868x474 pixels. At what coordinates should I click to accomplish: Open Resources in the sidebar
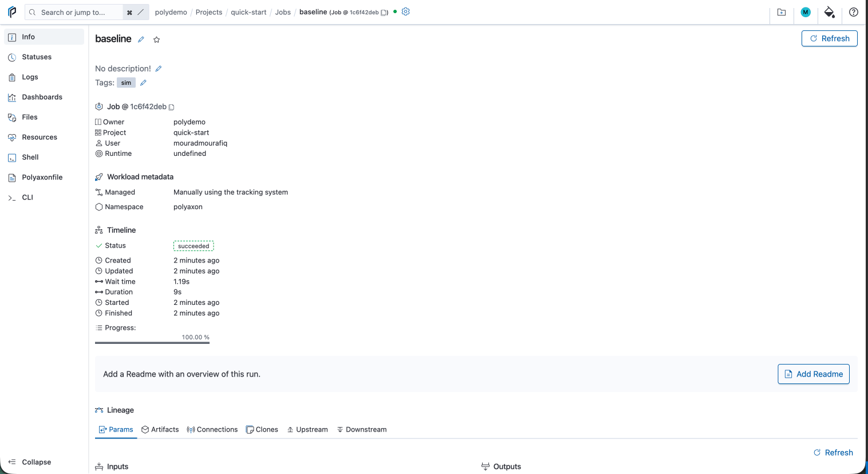click(x=44, y=137)
